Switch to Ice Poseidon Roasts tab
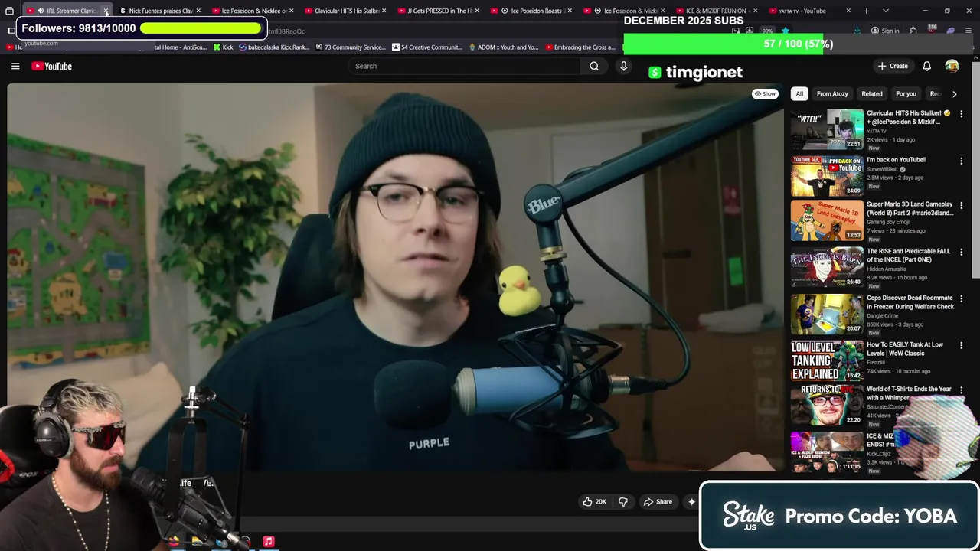Image resolution: width=980 pixels, height=551 pixels. click(532, 11)
